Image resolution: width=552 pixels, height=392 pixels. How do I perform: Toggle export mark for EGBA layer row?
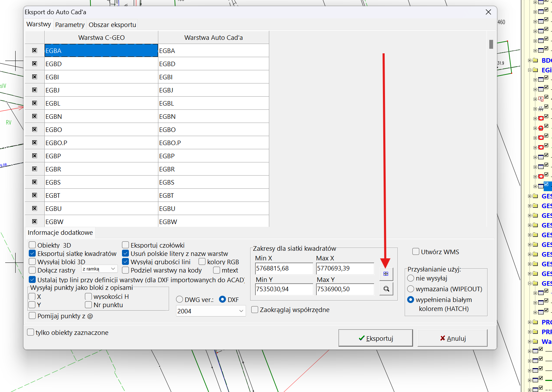(35, 51)
